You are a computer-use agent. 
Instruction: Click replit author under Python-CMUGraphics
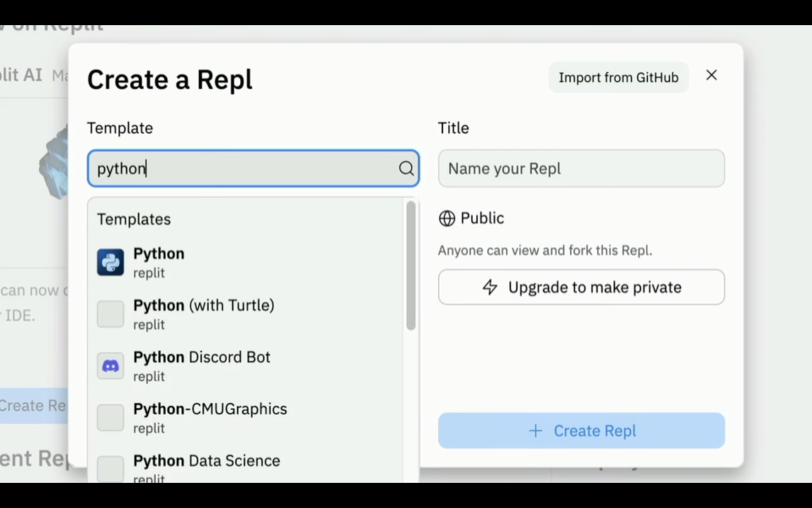149,428
